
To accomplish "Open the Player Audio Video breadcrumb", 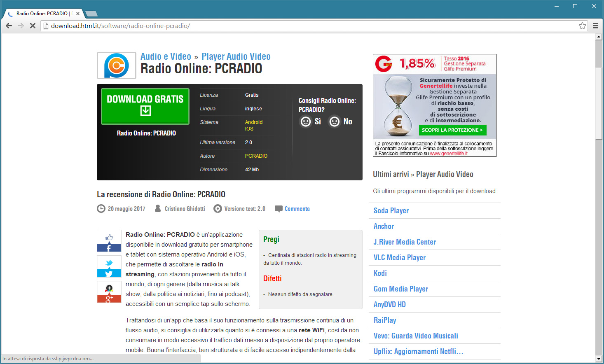I will pyautogui.click(x=236, y=56).
